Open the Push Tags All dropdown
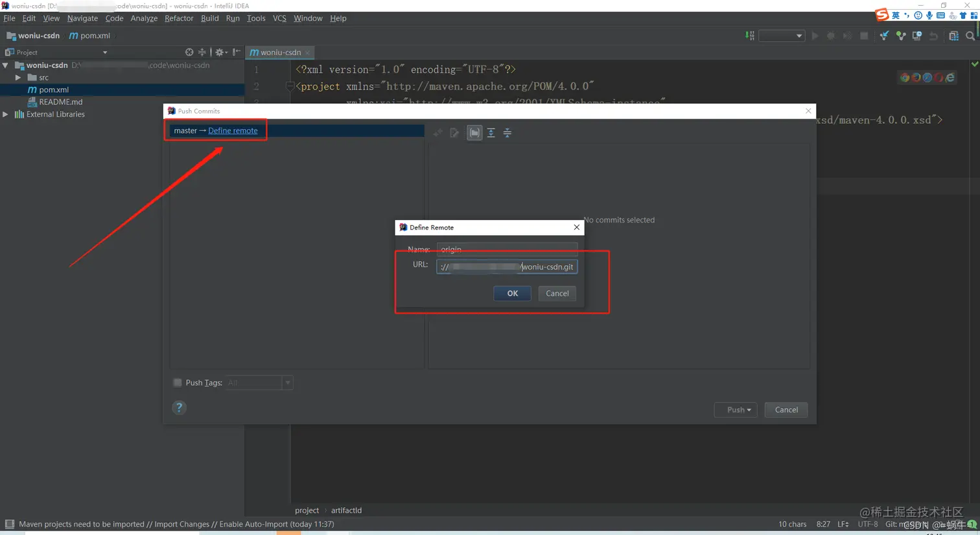This screenshot has height=535, width=980. coord(259,383)
